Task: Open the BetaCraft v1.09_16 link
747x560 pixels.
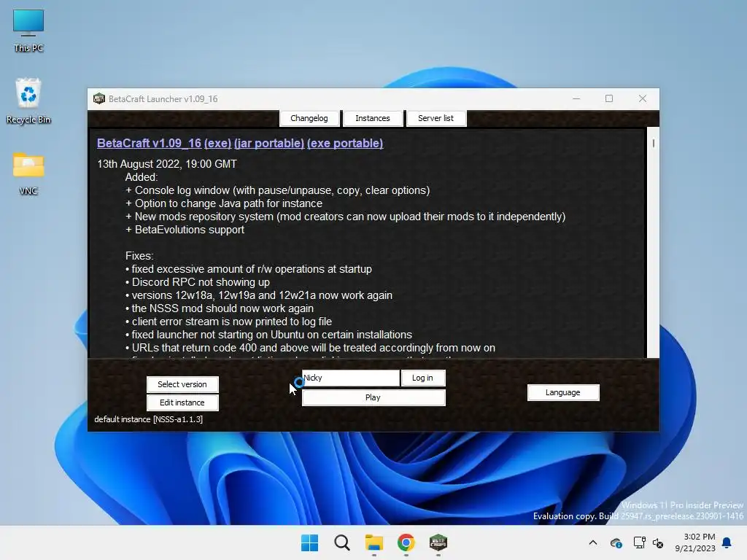Action: coord(149,144)
